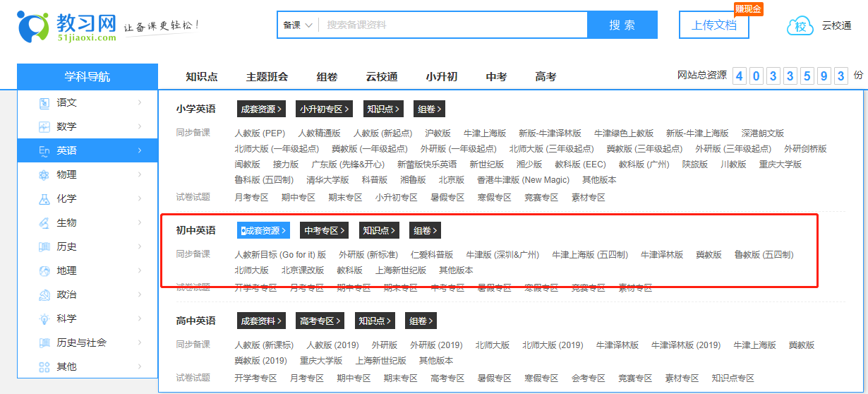Open the 高考 navigation tab
The width and height of the screenshot is (868, 394).
pos(545,77)
